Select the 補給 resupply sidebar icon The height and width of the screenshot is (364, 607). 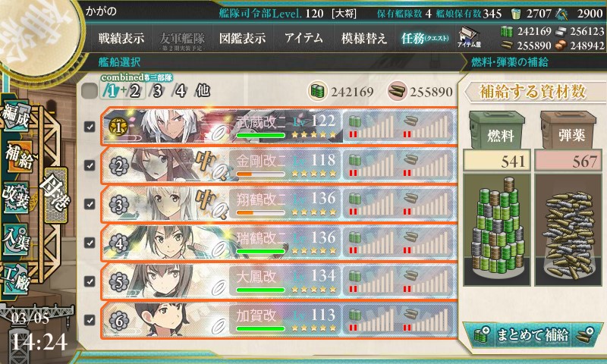(x=18, y=156)
